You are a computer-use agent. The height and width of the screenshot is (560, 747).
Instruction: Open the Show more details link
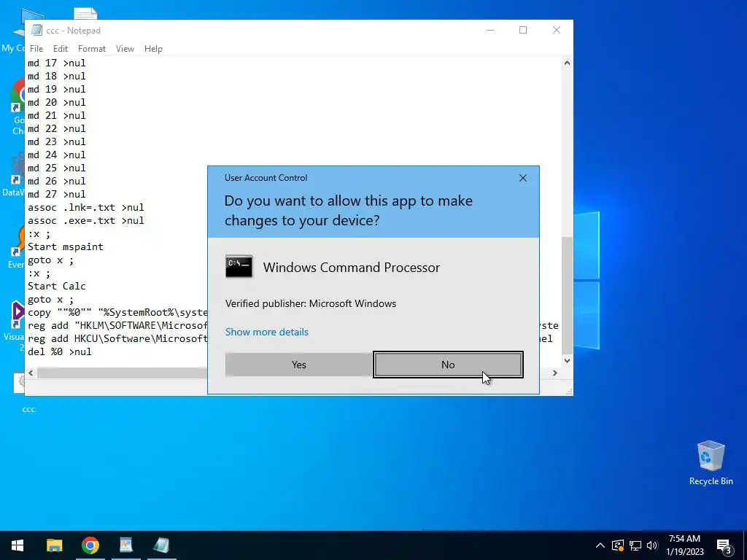tap(267, 332)
